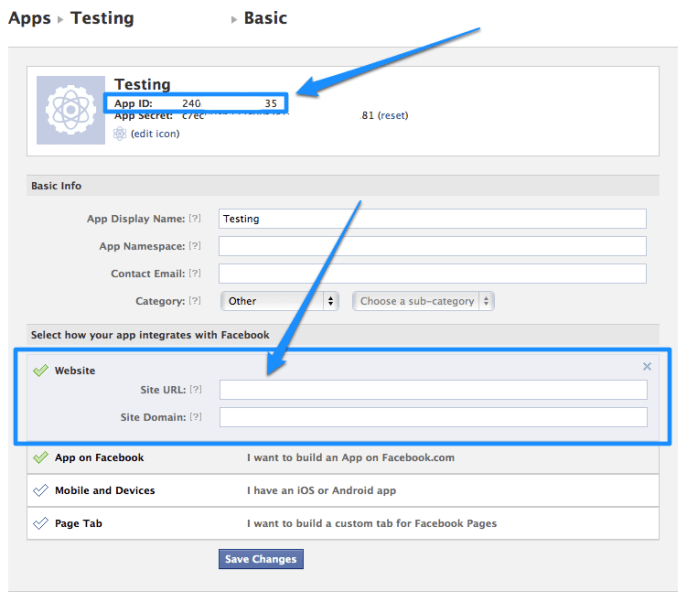Click the Testing app atom icon thumbnail
This screenshot has width=687, height=602.
point(70,110)
